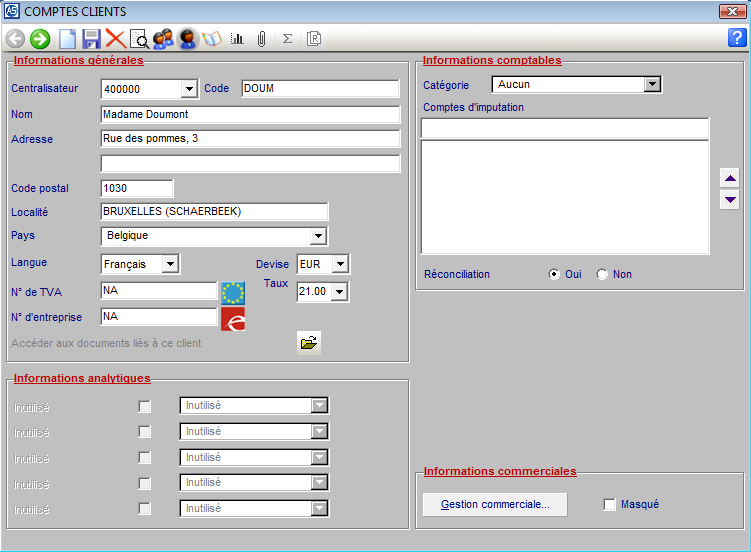Image resolution: width=751 pixels, height=552 pixels.
Task: Tick the Masqué checkbox
Action: (x=610, y=505)
